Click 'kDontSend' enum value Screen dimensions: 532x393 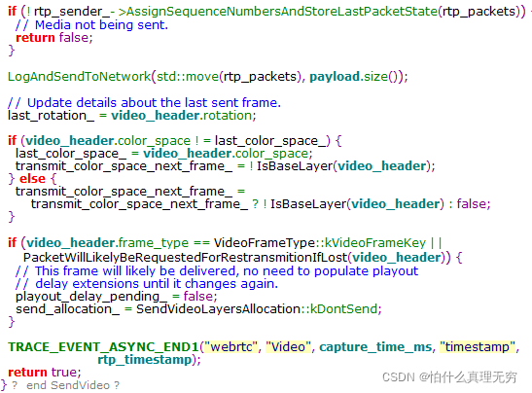[343, 308]
